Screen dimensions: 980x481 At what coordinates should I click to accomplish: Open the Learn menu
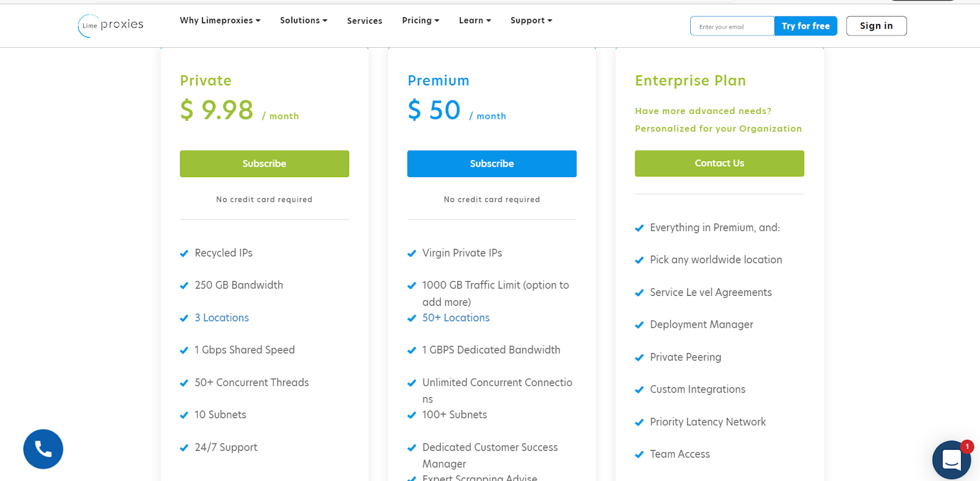pos(475,20)
